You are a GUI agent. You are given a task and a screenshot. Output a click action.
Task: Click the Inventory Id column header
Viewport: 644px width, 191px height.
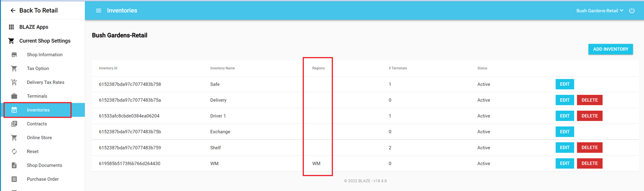pyautogui.click(x=108, y=68)
